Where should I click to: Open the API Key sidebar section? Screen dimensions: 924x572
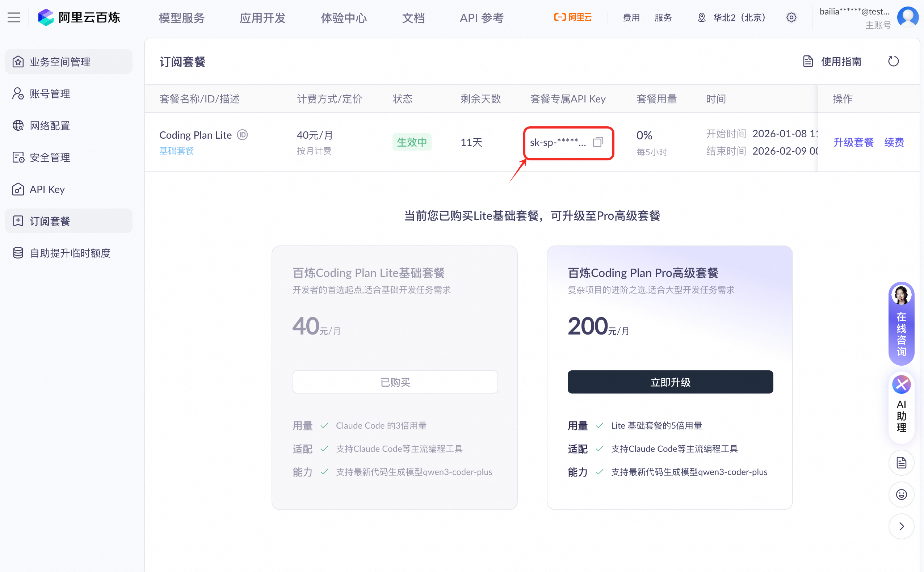[x=47, y=189]
